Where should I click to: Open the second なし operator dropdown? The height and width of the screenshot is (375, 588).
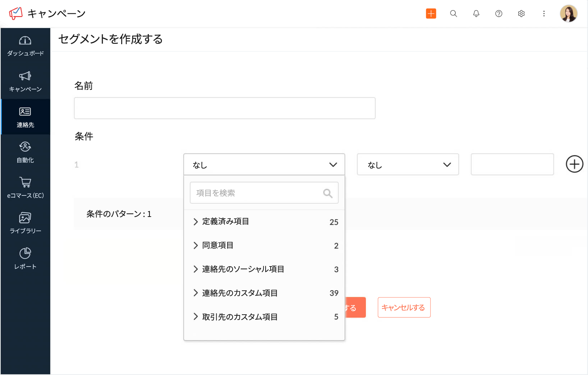(x=408, y=165)
